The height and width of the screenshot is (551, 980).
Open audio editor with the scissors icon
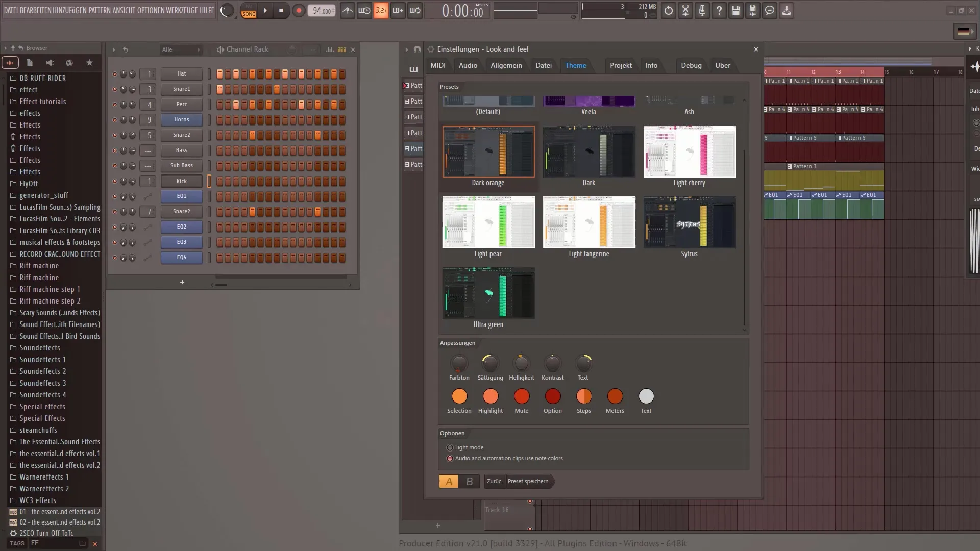(685, 10)
